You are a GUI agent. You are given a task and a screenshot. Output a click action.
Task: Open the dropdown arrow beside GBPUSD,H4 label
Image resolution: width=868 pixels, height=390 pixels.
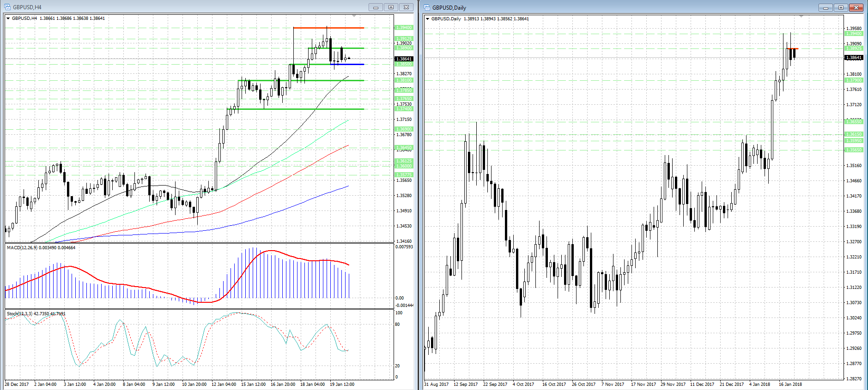pyautogui.click(x=8, y=18)
